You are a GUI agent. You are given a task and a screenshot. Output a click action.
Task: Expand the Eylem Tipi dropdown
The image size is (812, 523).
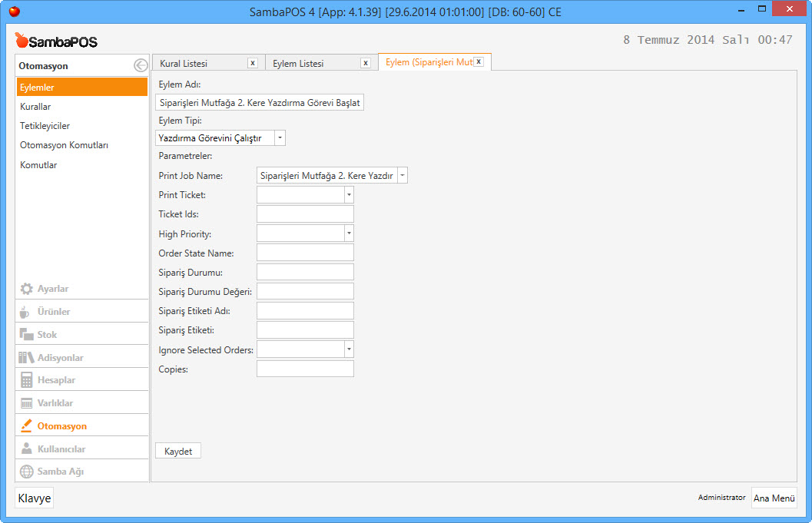coord(280,138)
